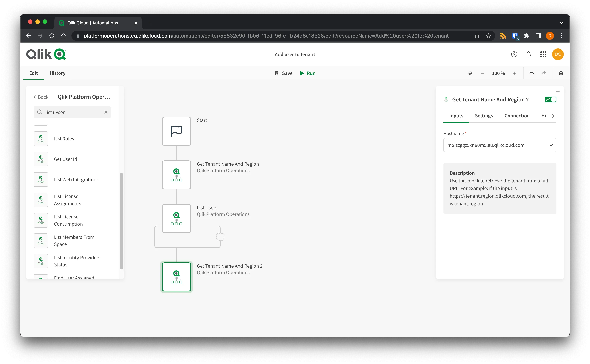The height and width of the screenshot is (364, 590).
Task: Open the browser profile chevron near the address bar
Action: click(x=561, y=23)
